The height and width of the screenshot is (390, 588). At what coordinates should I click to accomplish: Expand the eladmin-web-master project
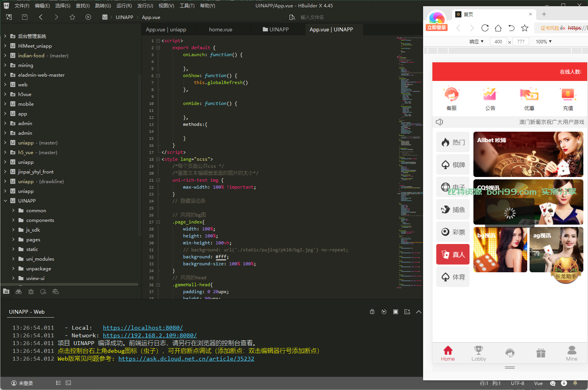[x=5, y=75]
